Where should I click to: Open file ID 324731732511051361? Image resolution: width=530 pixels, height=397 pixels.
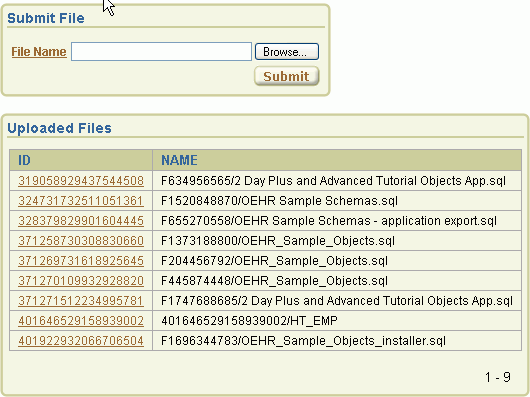point(81,201)
